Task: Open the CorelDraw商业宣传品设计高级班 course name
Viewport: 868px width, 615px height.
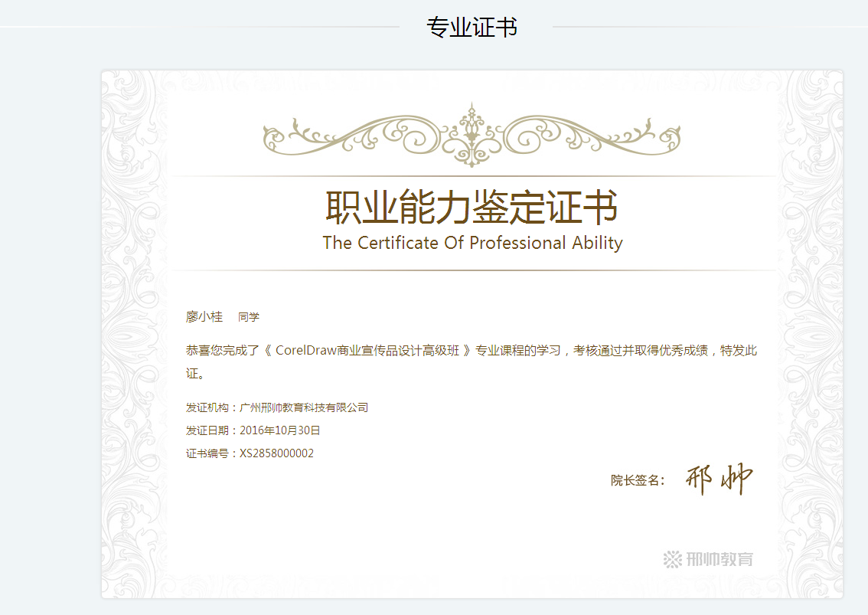Action: 367,351
